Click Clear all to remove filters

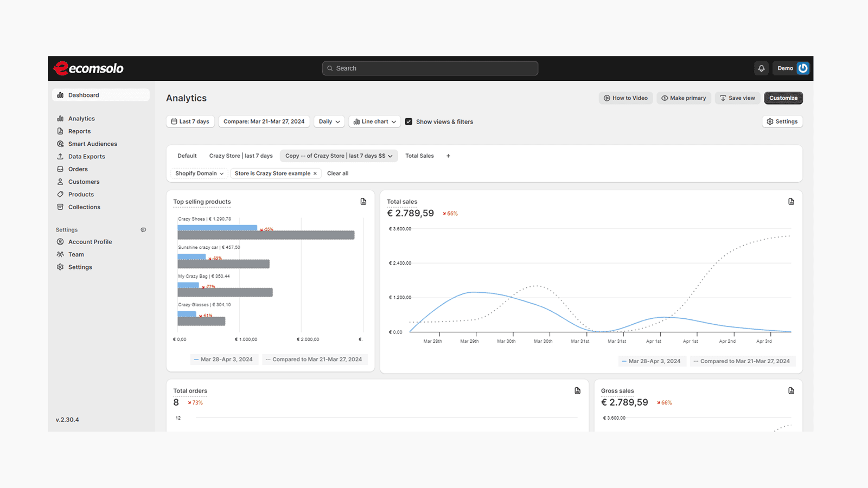pos(337,173)
